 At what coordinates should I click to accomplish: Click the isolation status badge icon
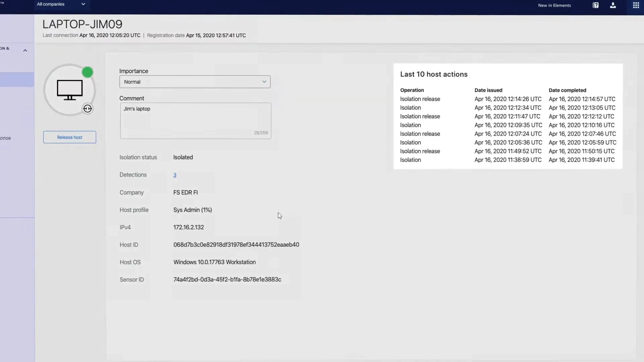88,109
